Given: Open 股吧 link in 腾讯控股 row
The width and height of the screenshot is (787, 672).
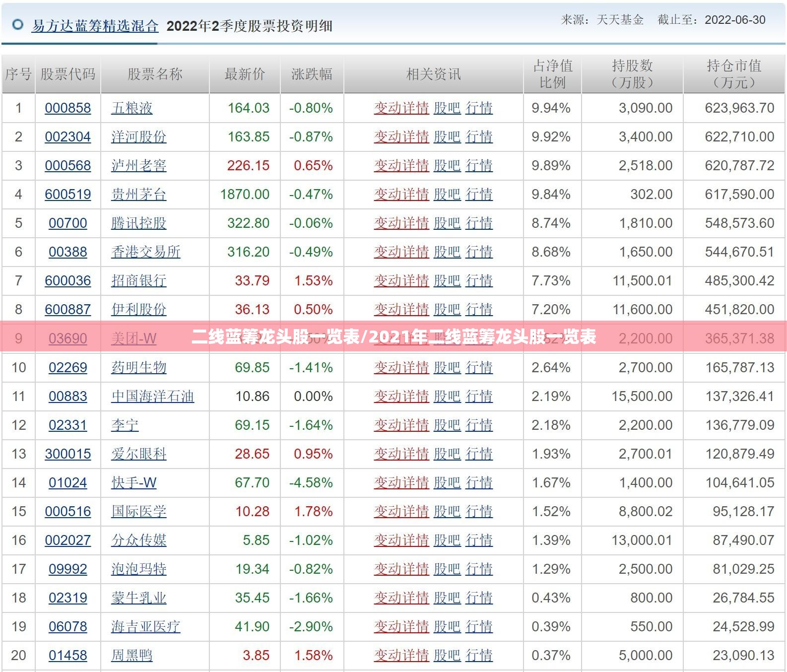Looking at the screenshot, I should (447, 223).
